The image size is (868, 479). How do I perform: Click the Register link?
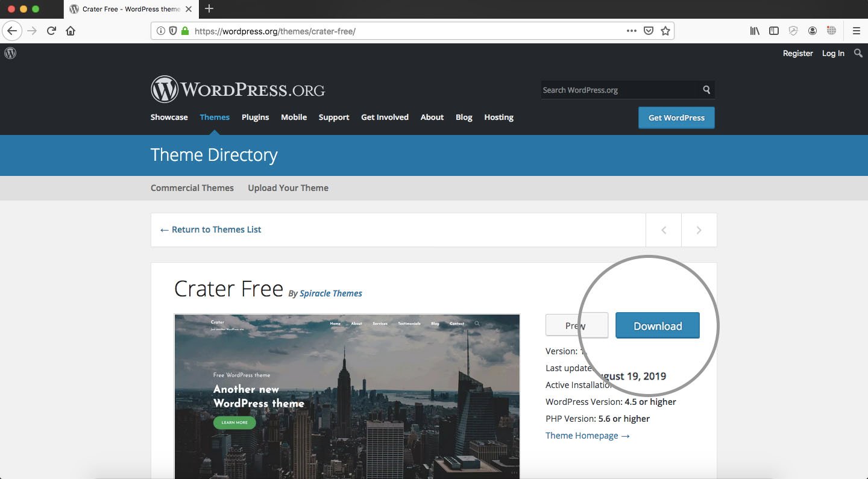click(798, 53)
